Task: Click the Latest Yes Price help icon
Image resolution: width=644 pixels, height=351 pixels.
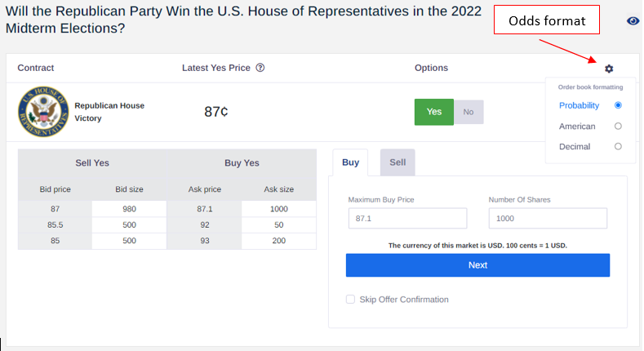Action: (x=260, y=68)
